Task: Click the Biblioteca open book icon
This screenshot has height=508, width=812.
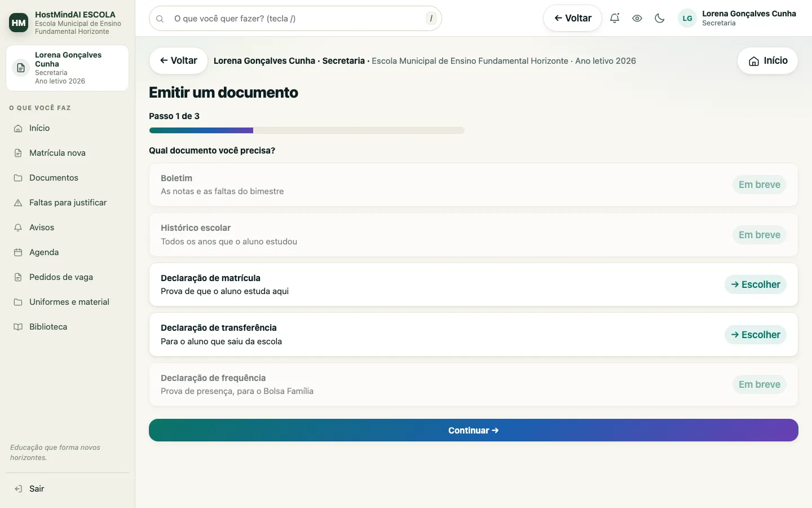Action: click(x=18, y=327)
